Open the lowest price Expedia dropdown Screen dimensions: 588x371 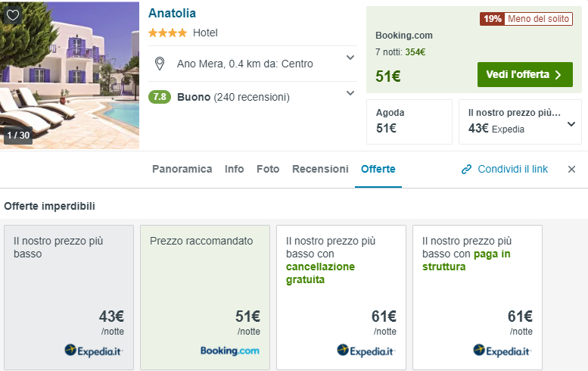tap(571, 124)
